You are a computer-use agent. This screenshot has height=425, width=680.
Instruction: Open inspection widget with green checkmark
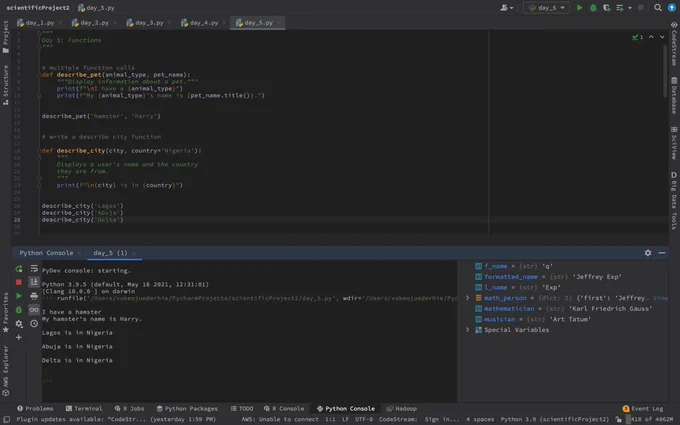638,37
